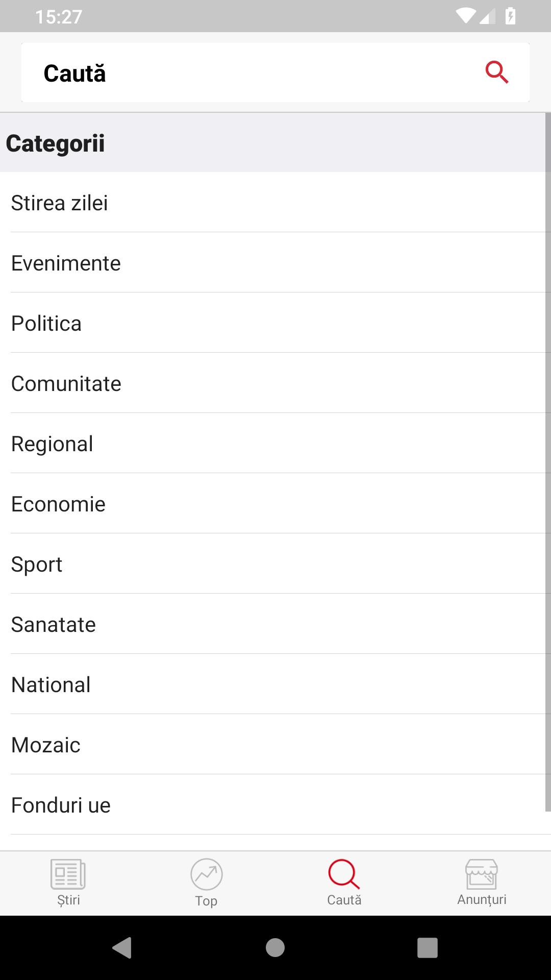Image resolution: width=551 pixels, height=980 pixels.
Task: Select the Comunitate category
Action: pyautogui.click(x=275, y=383)
